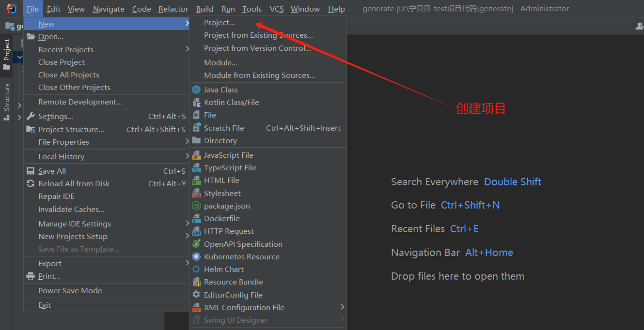Click the EditorConfig File gear icon
Screen dimensions: 644x330
click(x=196, y=295)
